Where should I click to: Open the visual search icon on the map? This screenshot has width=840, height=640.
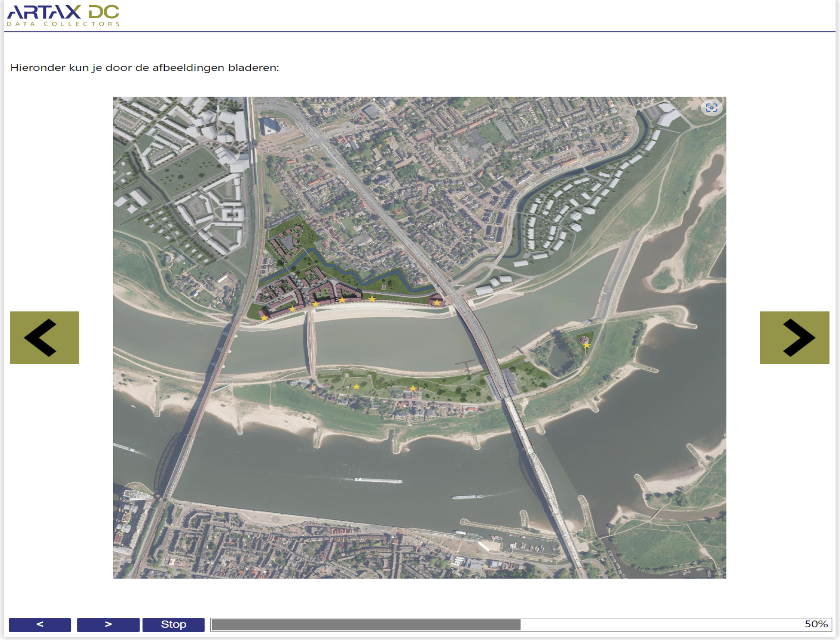coord(711,108)
